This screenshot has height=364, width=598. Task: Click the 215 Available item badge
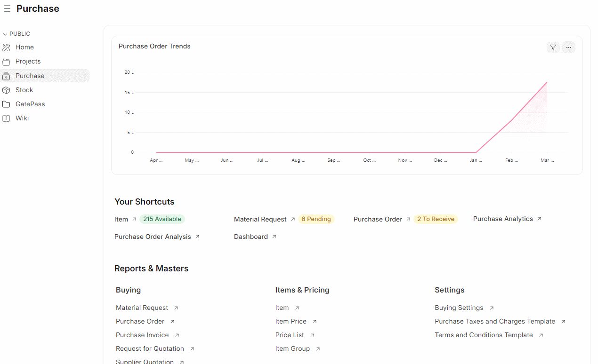[162, 219]
